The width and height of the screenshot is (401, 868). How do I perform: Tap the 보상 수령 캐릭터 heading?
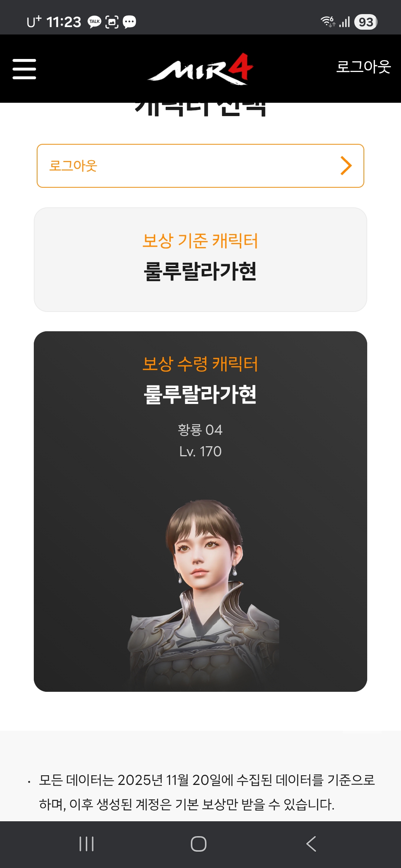(x=200, y=364)
